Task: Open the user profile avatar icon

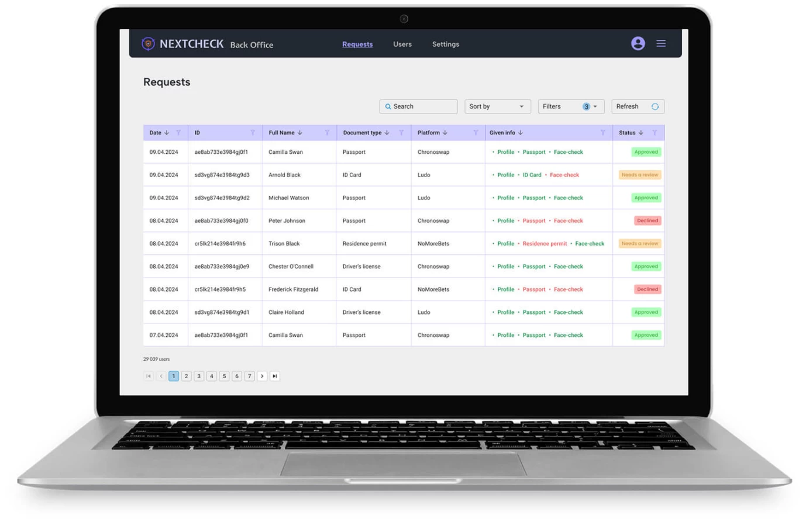Action: (638, 43)
